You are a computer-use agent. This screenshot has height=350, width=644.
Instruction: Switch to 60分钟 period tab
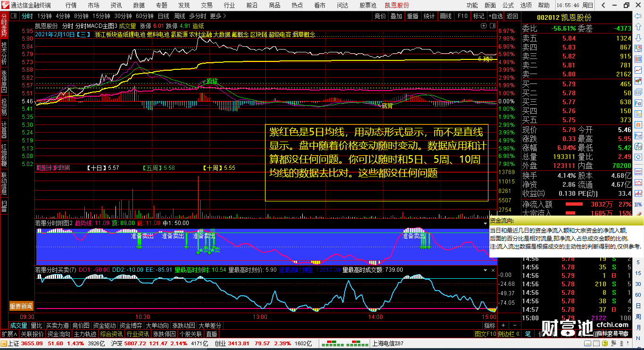tap(144, 16)
